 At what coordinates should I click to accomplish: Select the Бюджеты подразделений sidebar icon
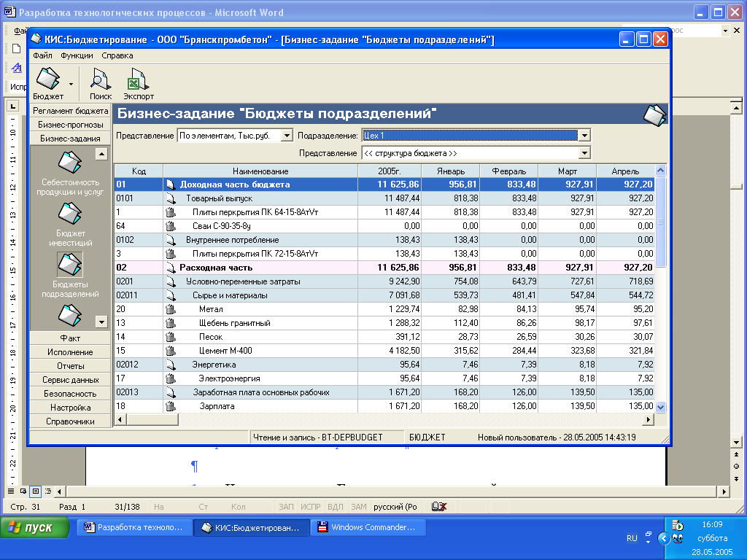pos(69,265)
